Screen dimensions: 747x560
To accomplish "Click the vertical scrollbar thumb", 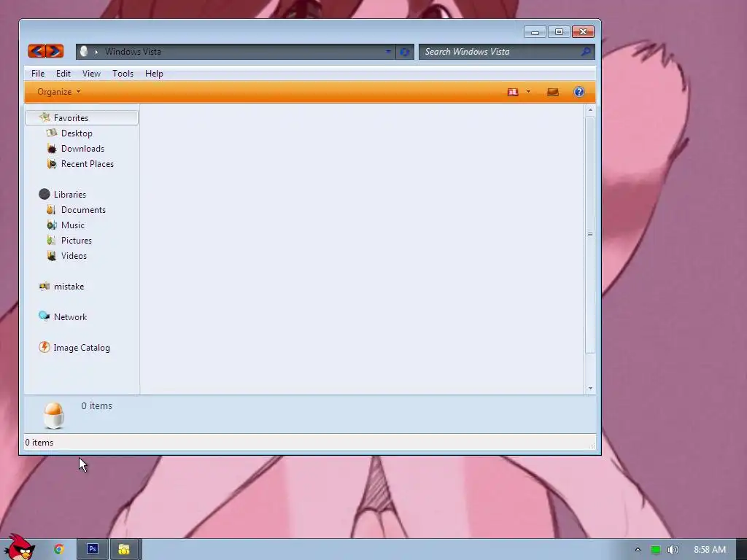I will pos(590,235).
